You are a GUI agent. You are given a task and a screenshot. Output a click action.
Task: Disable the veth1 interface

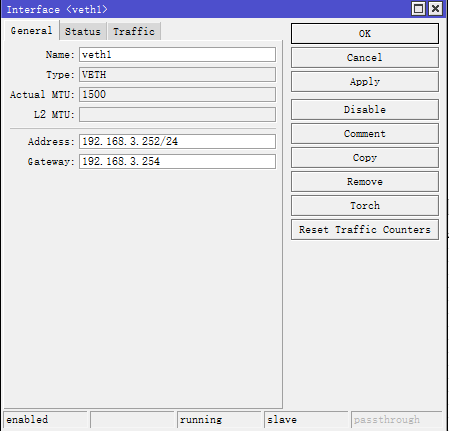coord(365,109)
